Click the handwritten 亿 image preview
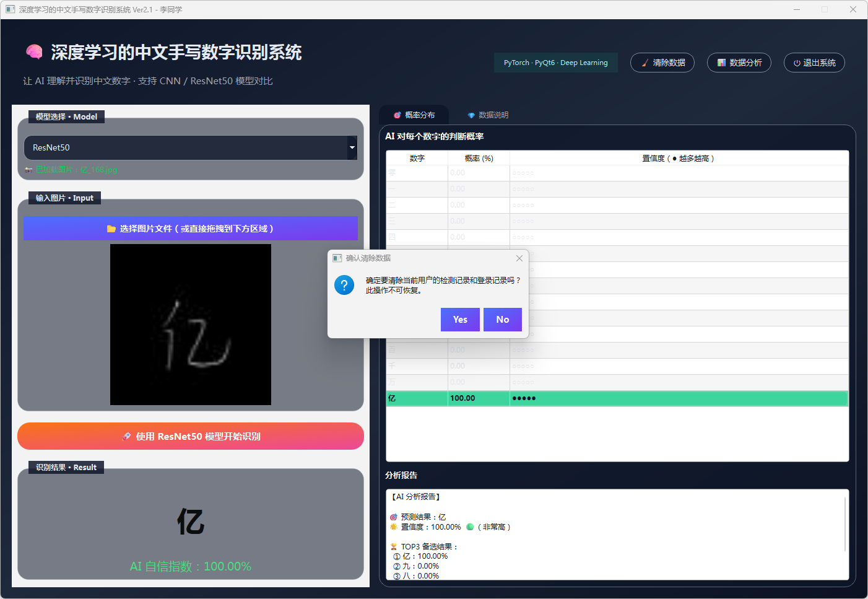 (191, 325)
